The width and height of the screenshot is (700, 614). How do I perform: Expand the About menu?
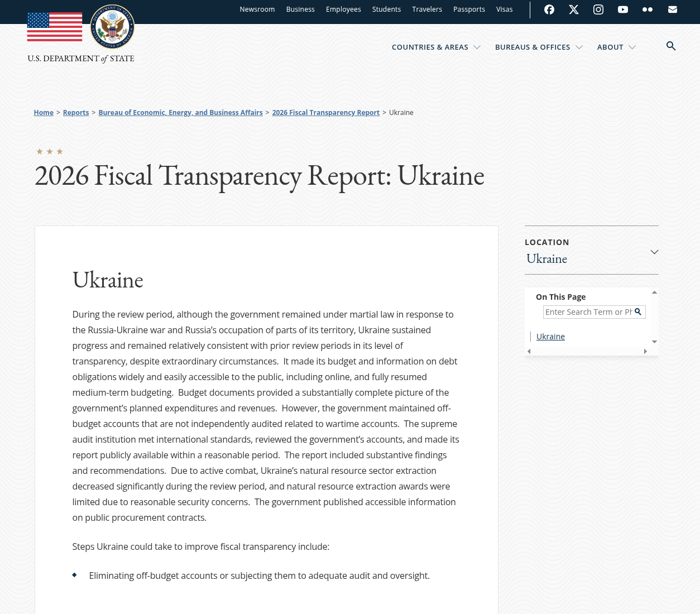click(616, 47)
